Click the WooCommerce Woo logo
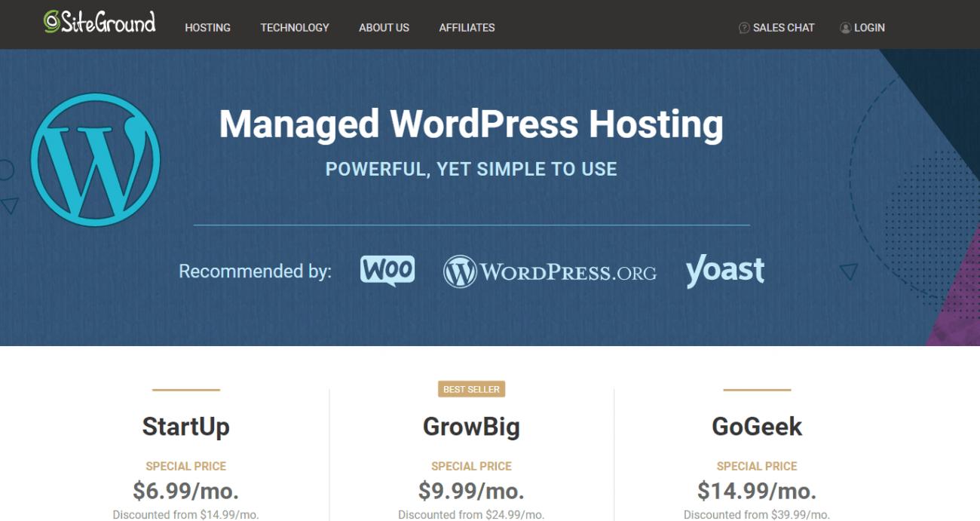 pos(387,271)
